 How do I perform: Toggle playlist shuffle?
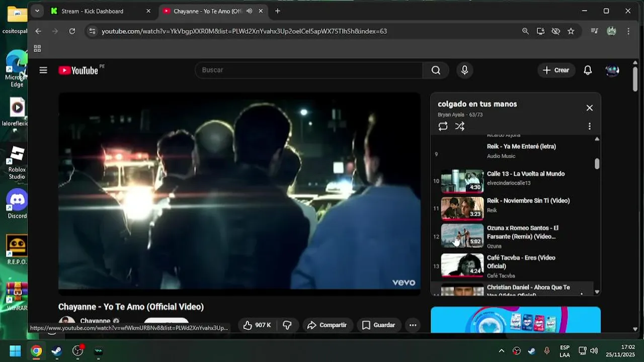coord(460,127)
